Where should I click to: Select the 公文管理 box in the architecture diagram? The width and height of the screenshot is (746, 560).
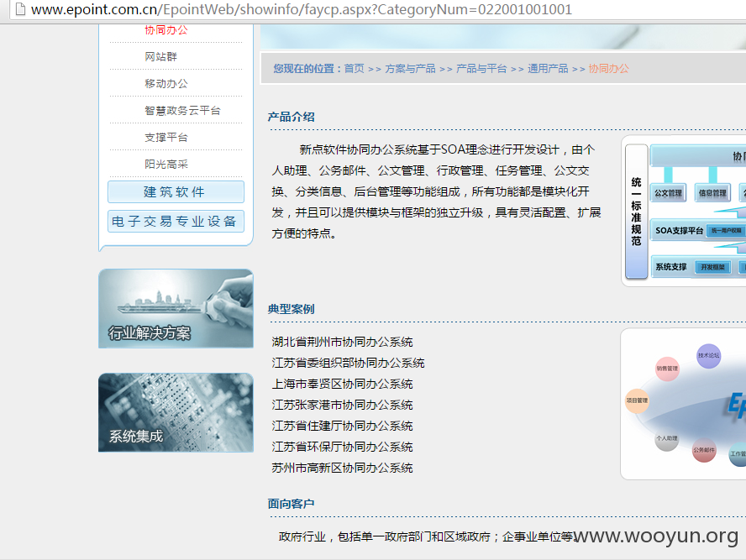(x=668, y=192)
